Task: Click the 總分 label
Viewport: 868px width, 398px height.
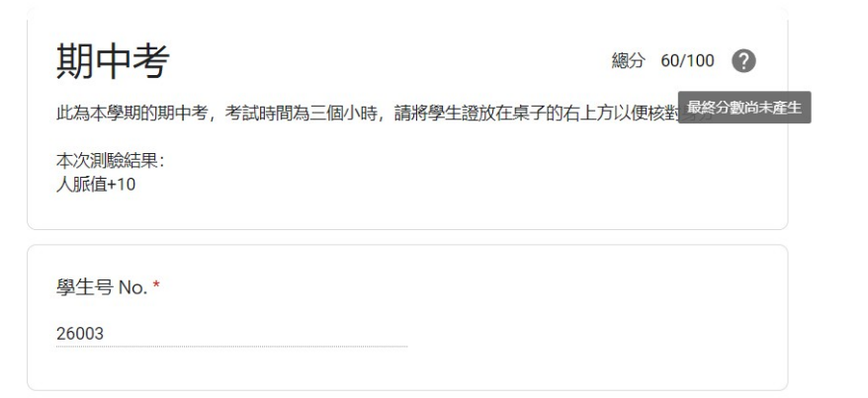Action: tap(629, 61)
